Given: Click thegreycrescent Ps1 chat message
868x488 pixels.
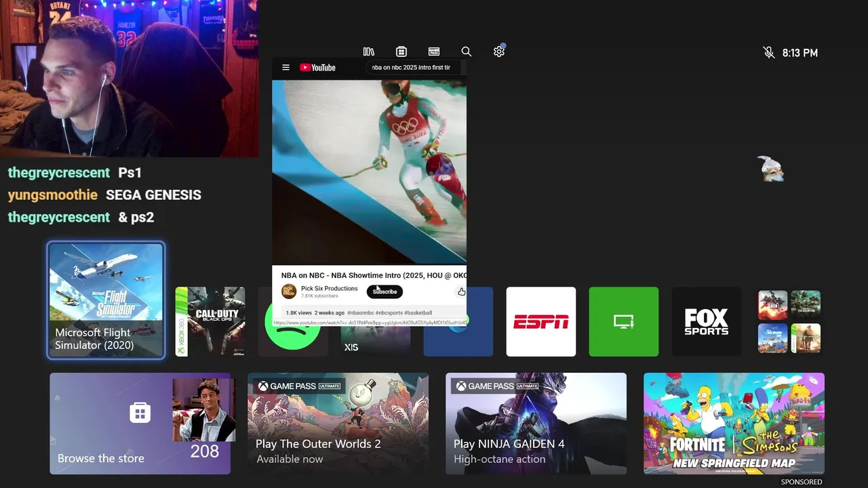Looking at the screenshot, I should click(x=75, y=173).
